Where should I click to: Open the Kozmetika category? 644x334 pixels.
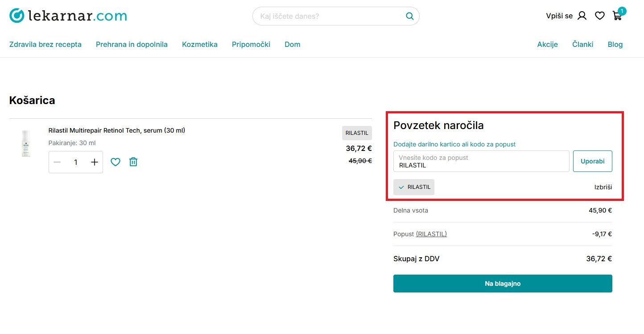pos(200,44)
